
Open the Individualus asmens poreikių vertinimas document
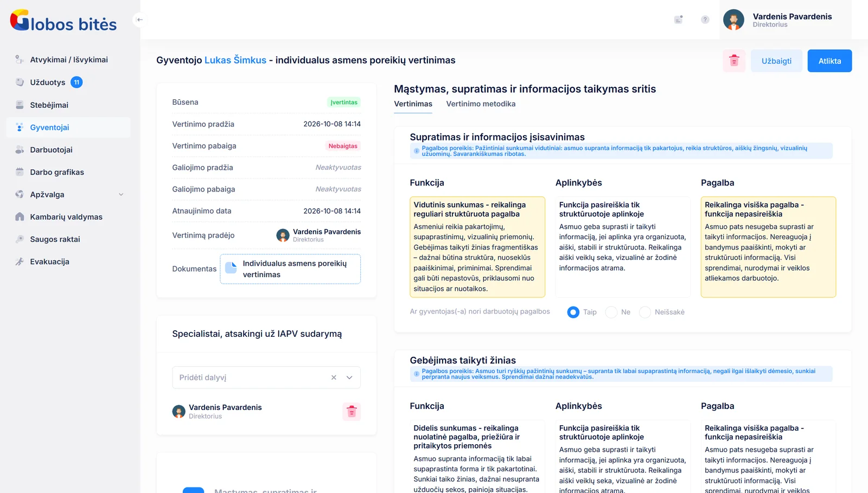tap(290, 269)
